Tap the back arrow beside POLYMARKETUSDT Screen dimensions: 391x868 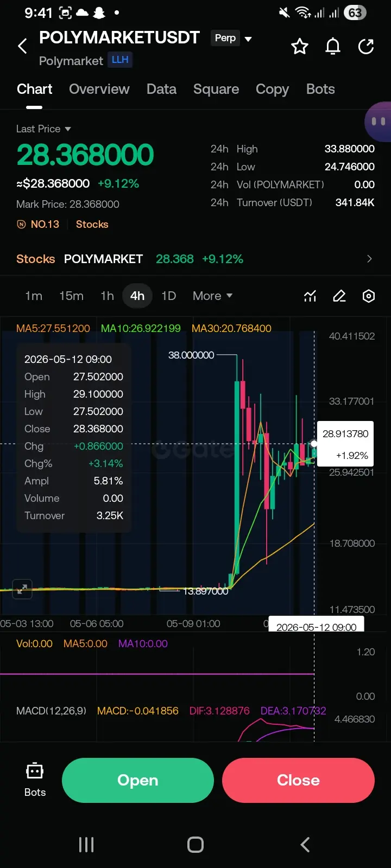(x=22, y=46)
